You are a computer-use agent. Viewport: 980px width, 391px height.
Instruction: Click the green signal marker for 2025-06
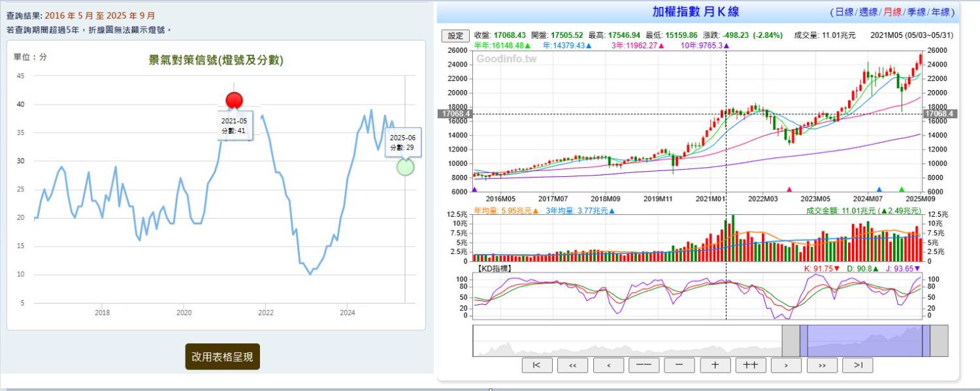[405, 167]
